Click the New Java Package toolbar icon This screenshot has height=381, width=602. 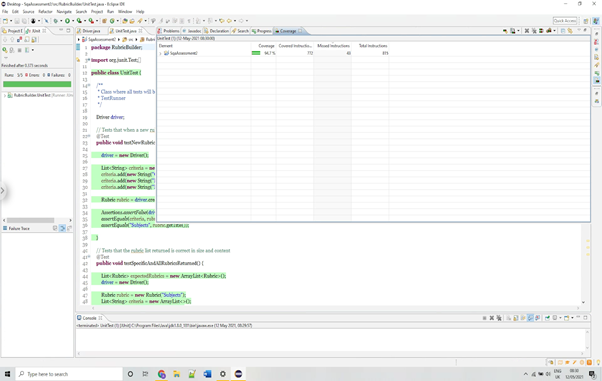(104, 21)
